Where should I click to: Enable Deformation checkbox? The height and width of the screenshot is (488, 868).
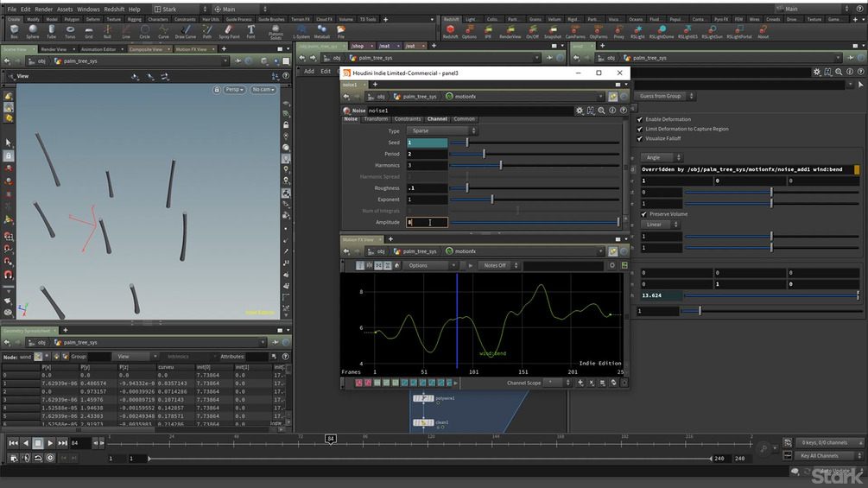coord(640,119)
